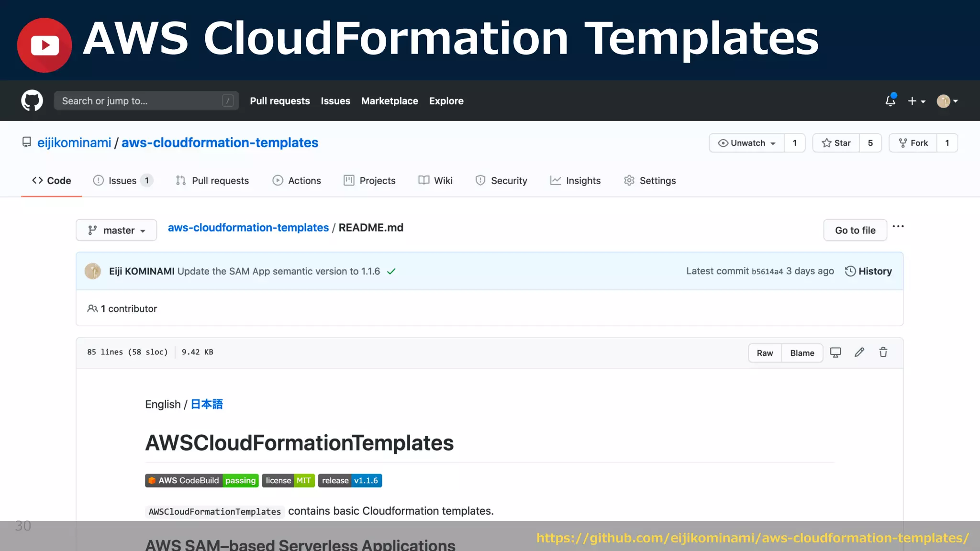Open the Unwatch dropdown
980x551 pixels.
point(746,143)
